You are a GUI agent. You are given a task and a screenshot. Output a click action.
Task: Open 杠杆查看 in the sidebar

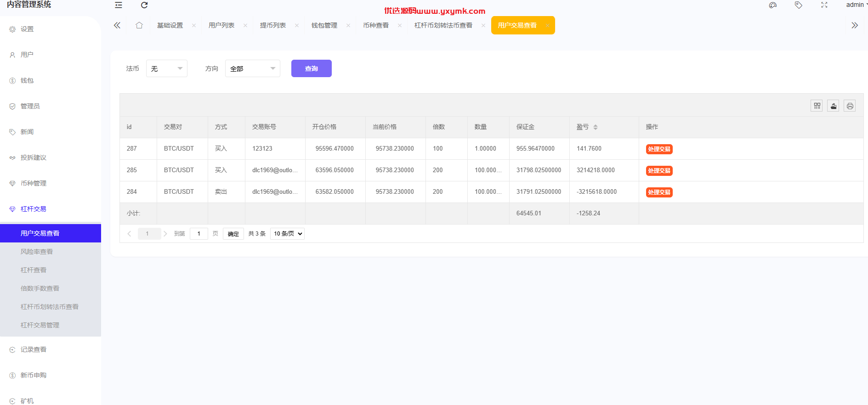coord(51,270)
